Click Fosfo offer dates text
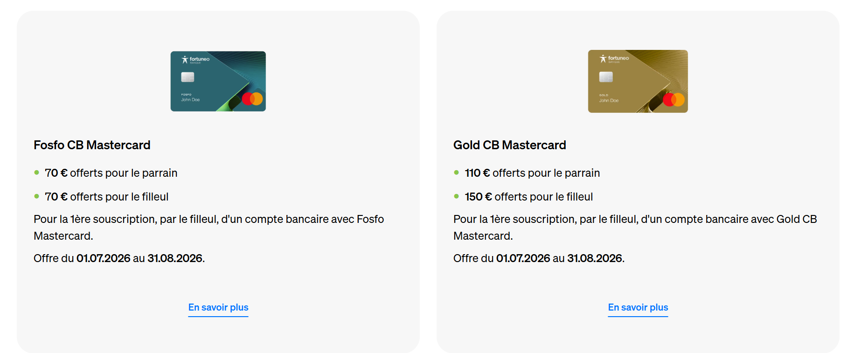This screenshot has height=353, width=868. click(x=119, y=258)
